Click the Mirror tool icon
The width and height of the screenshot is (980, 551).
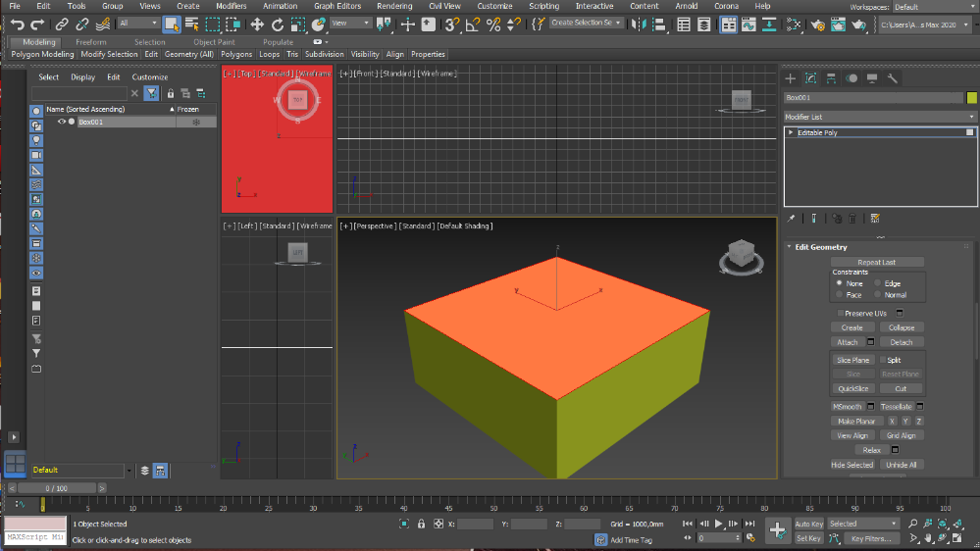(640, 25)
